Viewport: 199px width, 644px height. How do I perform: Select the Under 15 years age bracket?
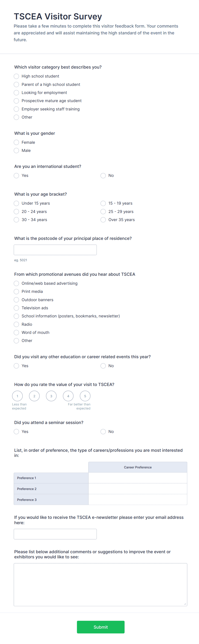(x=16, y=203)
